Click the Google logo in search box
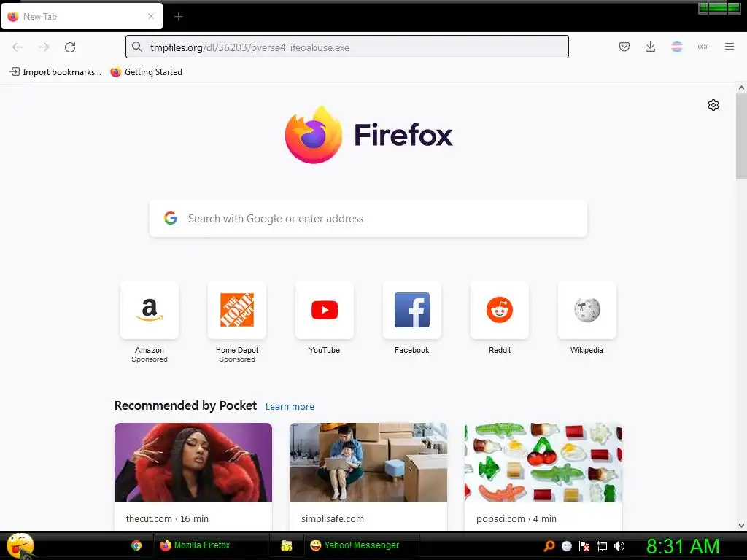The height and width of the screenshot is (560, 747). (171, 218)
